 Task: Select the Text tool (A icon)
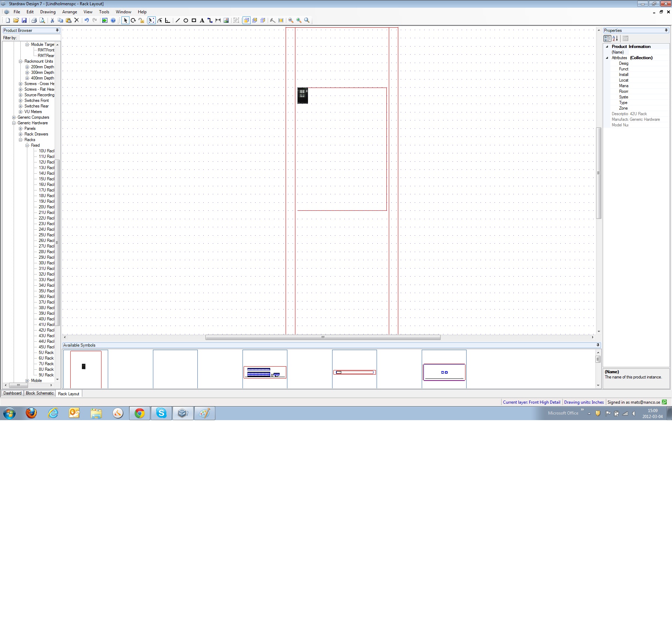pos(202,20)
